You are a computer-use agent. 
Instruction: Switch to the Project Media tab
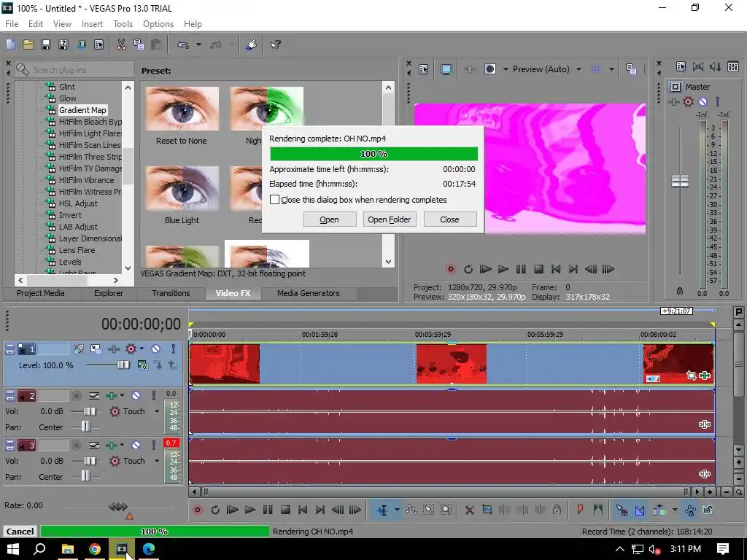tap(41, 293)
